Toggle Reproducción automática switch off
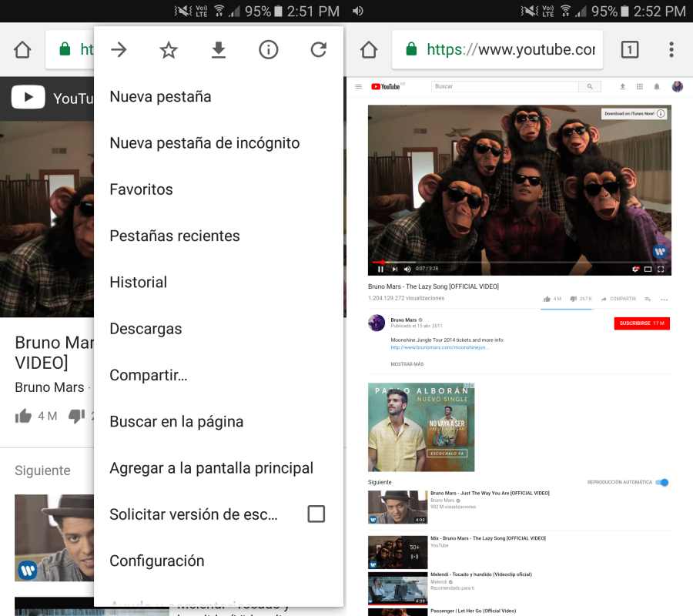 (x=661, y=482)
